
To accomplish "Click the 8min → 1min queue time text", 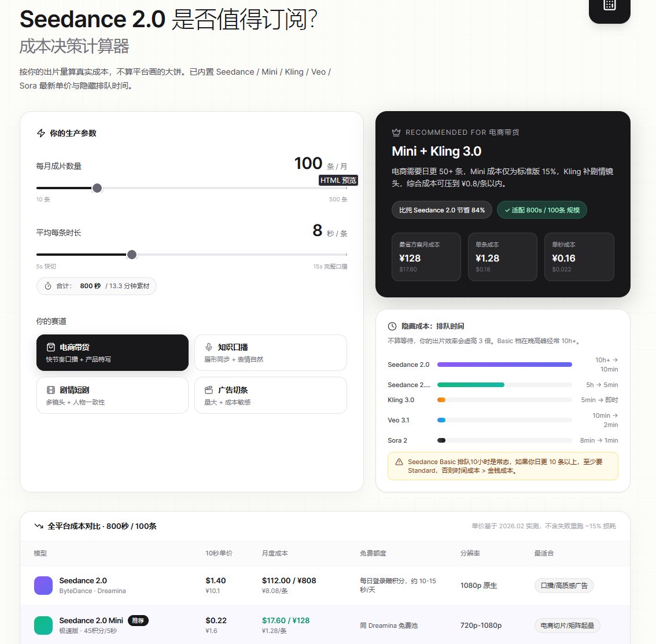I will 599,440.
